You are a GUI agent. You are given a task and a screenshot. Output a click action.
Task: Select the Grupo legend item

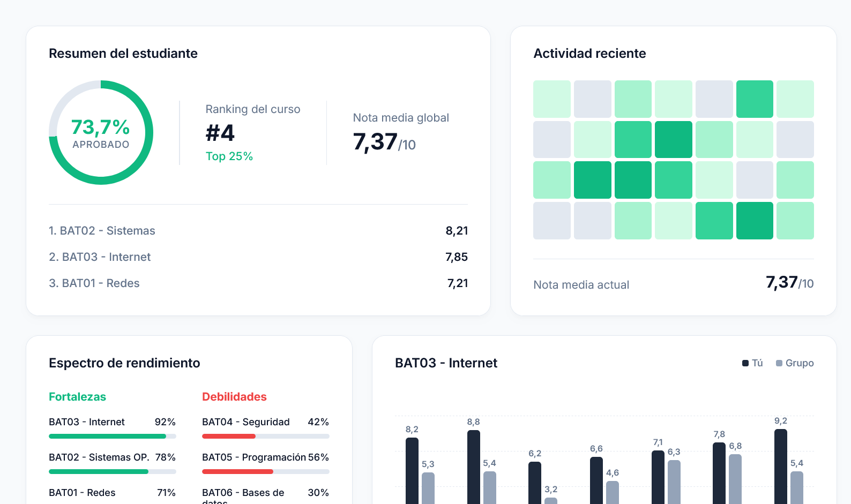coord(795,363)
